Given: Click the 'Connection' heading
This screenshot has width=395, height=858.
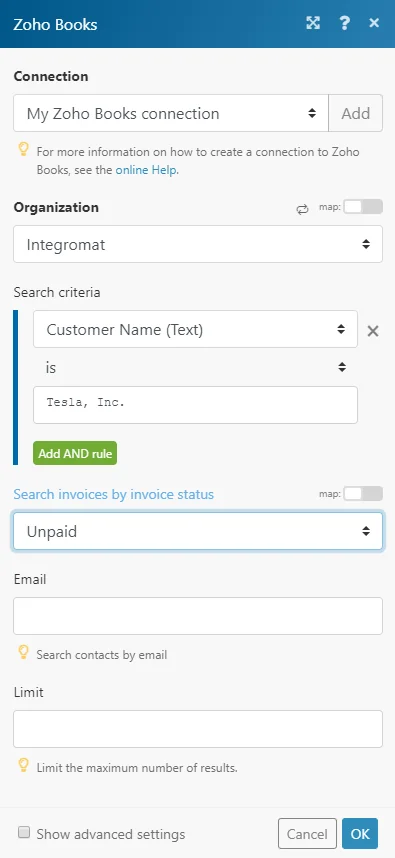Looking at the screenshot, I should (51, 76).
